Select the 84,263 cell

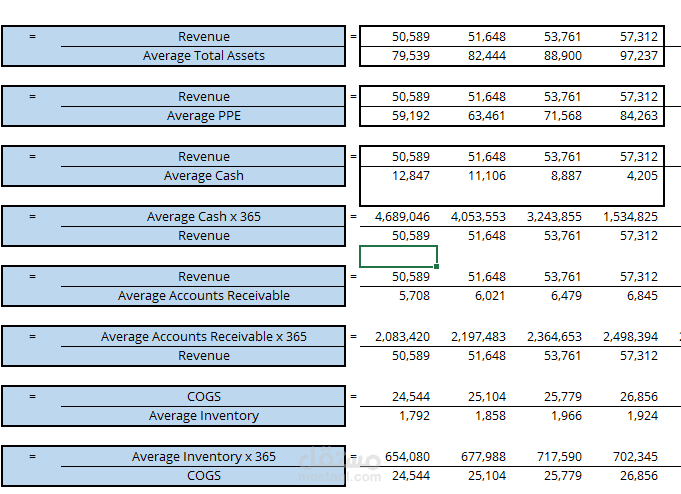639,116
